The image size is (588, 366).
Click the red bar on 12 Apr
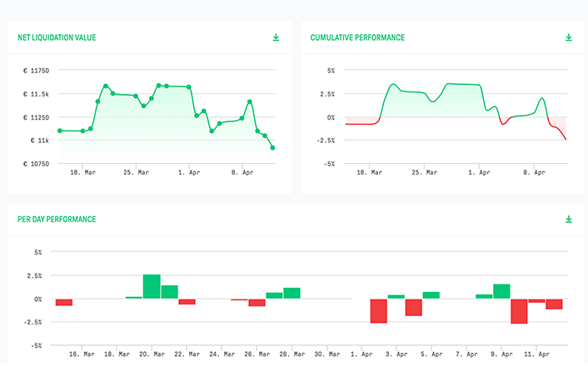(554, 304)
